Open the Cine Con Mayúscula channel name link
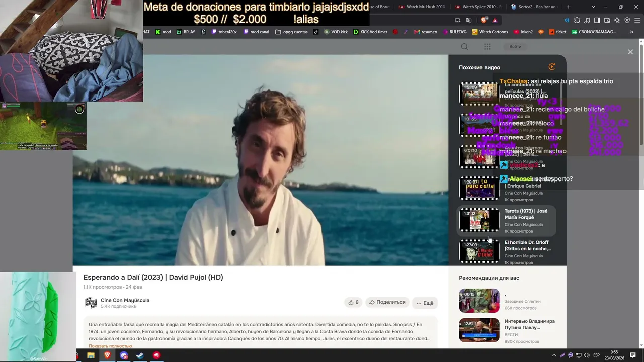644x362 pixels. 125,300
